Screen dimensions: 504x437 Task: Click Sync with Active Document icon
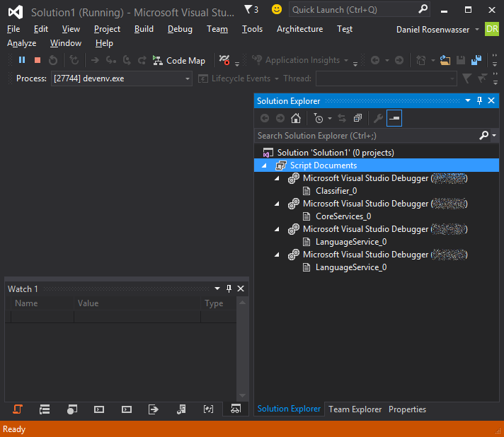(x=342, y=118)
